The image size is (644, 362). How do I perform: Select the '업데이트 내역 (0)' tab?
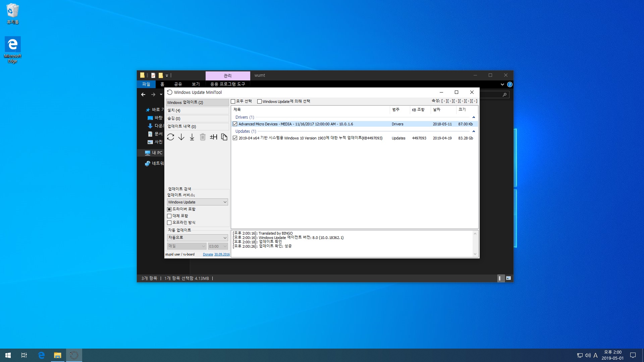coord(197,127)
